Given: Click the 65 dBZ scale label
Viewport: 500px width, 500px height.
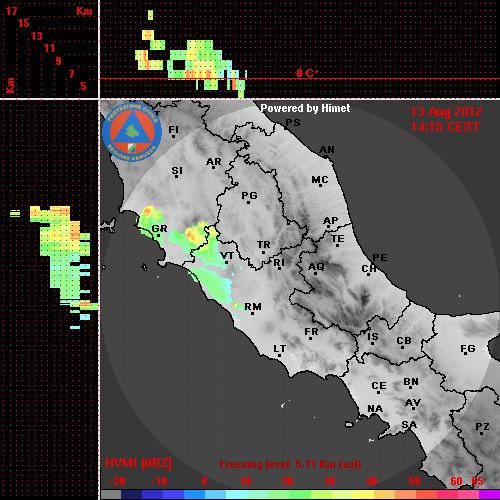Looking at the screenshot, I should (x=477, y=481).
